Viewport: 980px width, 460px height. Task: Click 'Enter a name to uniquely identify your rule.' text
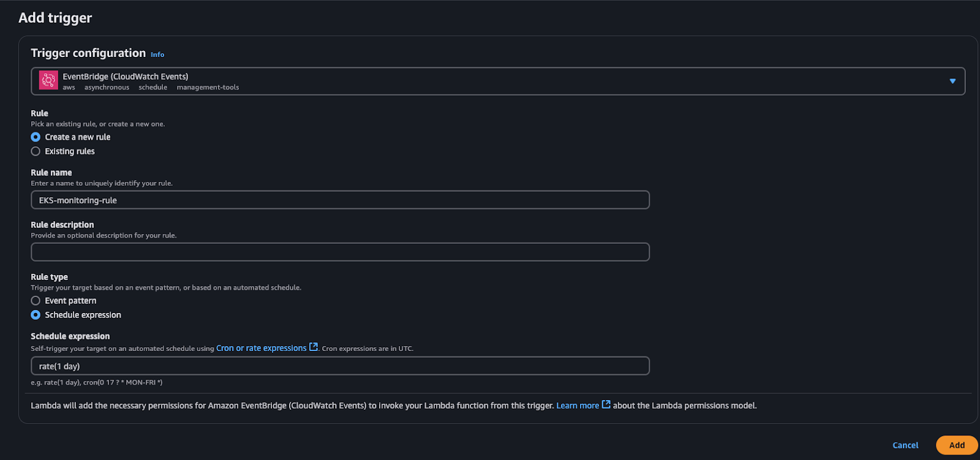coord(102,183)
